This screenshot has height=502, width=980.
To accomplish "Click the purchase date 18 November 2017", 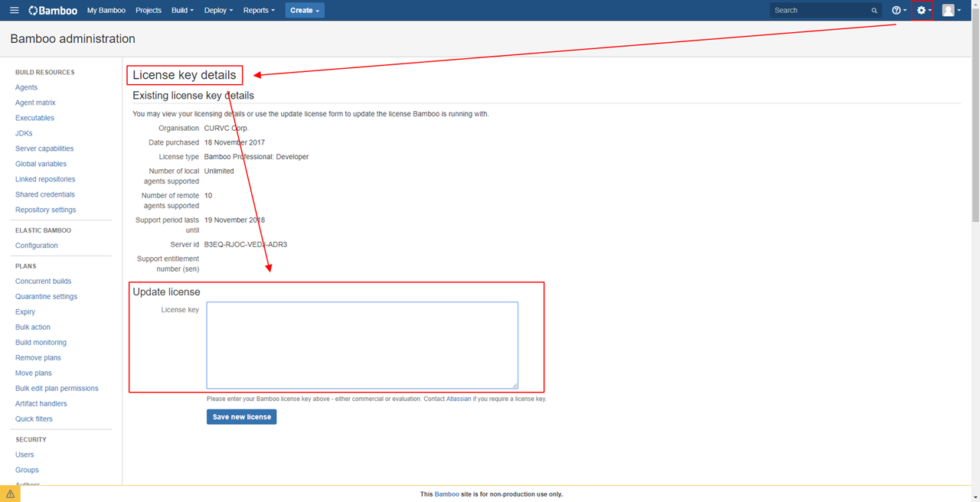I will (234, 142).
